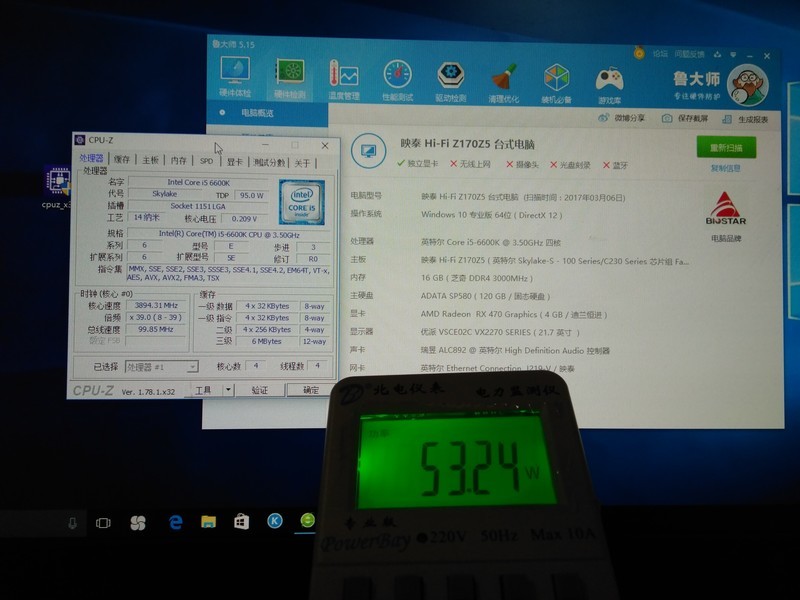This screenshot has width=800, height=600.
Task: Click 保存截屏 camera button
Action: pyautogui.click(x=685, y=118)
